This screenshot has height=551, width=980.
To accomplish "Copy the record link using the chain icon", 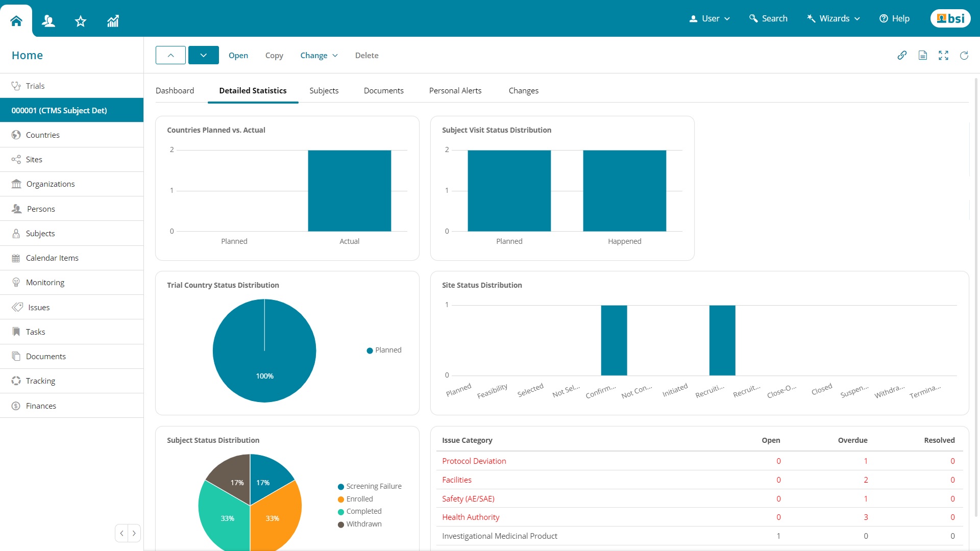I will point(902,55).
